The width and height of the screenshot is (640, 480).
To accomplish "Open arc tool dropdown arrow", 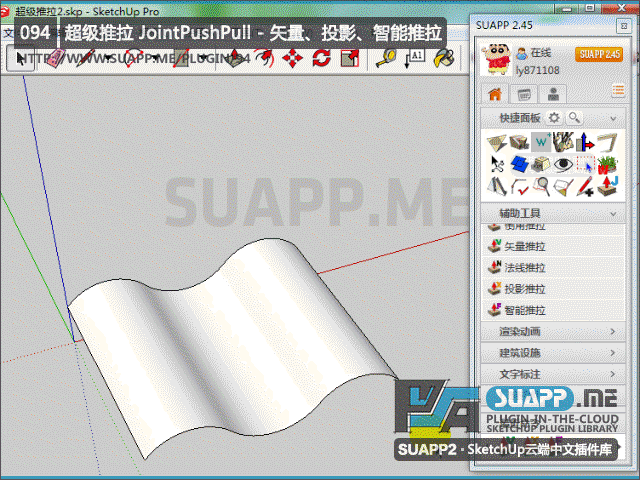I will pyautogui.click(x=155, y=60).
